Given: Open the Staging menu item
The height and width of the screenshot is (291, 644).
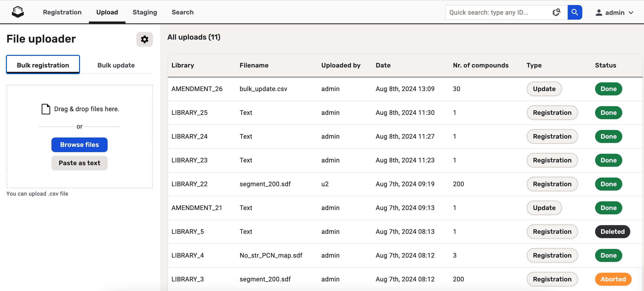Looking at the screenshot, I should click(145, 12).
